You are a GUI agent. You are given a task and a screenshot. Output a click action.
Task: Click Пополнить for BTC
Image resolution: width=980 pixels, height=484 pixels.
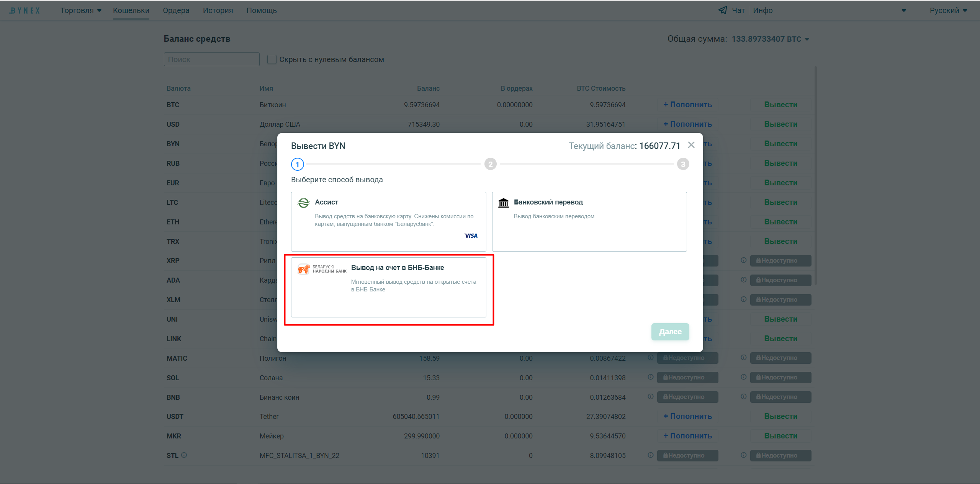pos(688,105)
